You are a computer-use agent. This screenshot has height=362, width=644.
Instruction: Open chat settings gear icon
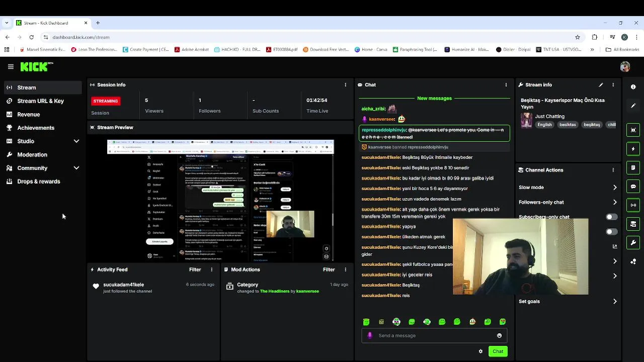[x=480, y=351]
